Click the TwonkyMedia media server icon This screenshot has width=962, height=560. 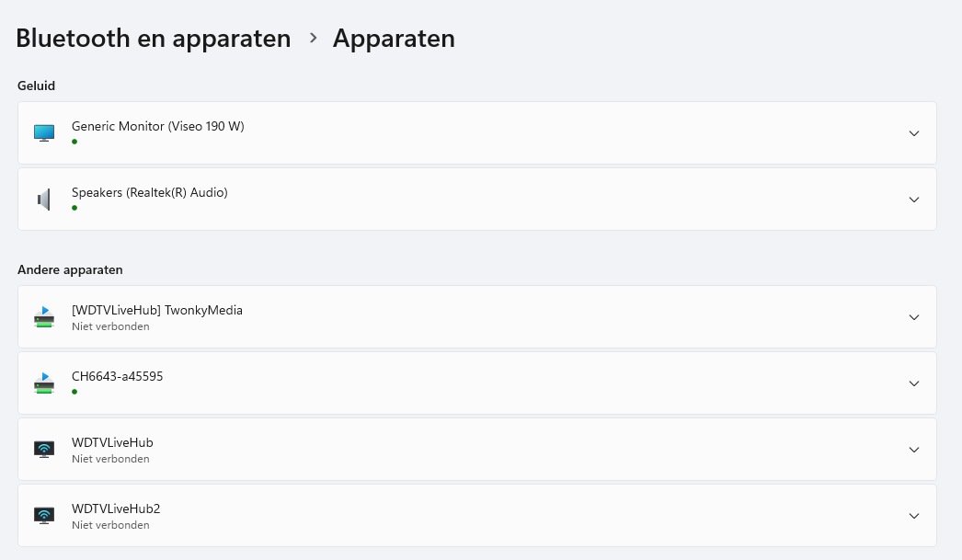[44, 317]
